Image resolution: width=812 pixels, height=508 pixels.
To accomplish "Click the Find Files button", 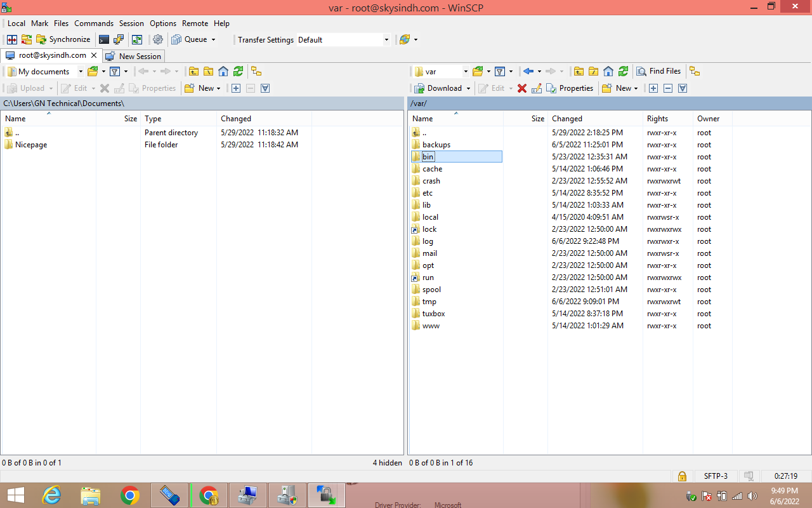I will [659, 72].
